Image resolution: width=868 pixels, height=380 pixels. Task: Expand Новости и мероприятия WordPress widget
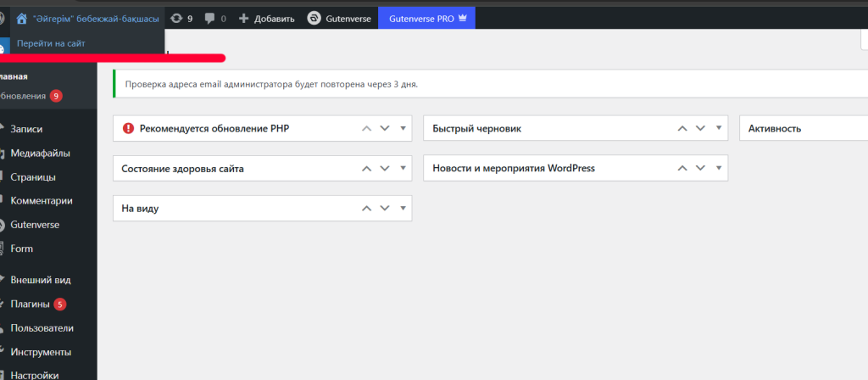coord(719,168)
